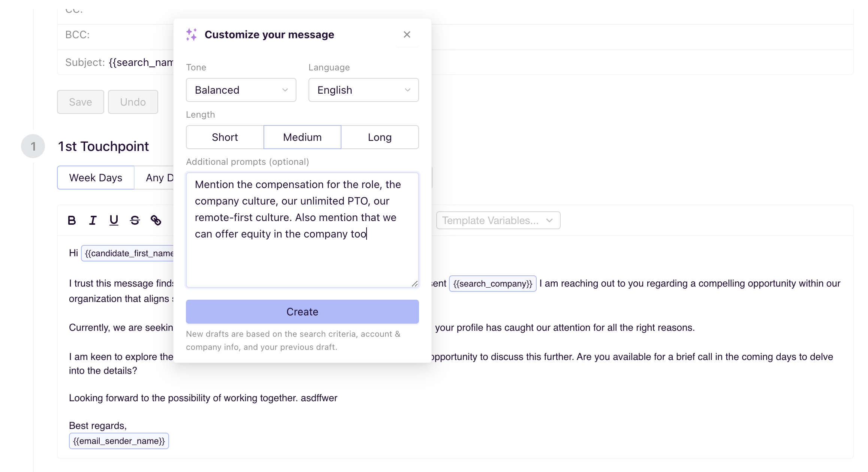
Task: Open the Template Variables dropdown
Action: tap(497, 220)
